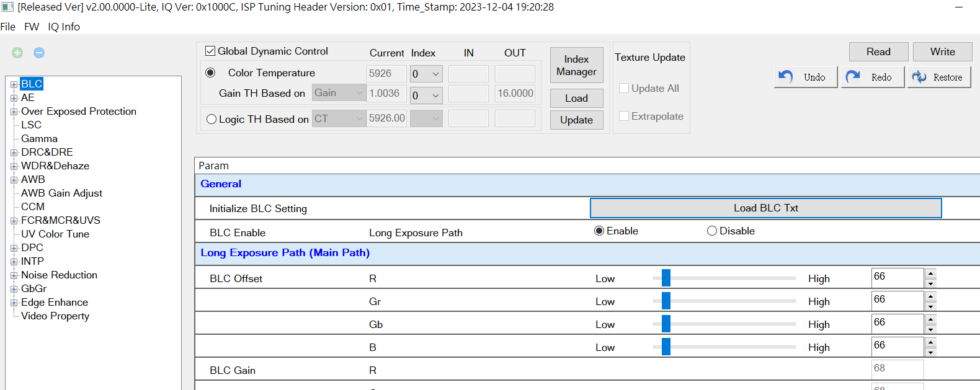Select Logic TH Based on radio button
980x390 pixels.
point(212,119)
